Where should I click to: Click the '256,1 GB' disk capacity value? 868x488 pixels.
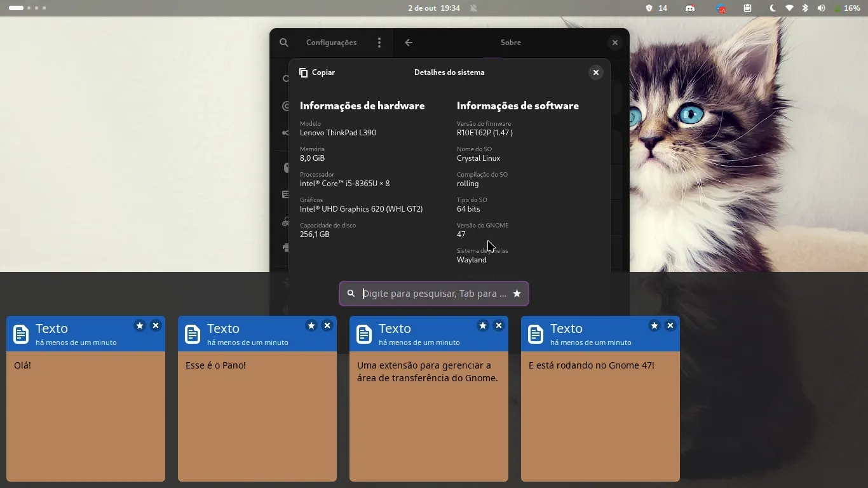[x=315, y=234]
